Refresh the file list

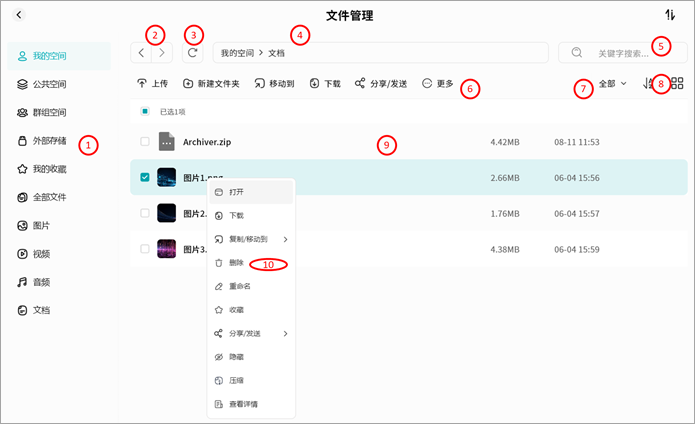[x=193, y=52]
